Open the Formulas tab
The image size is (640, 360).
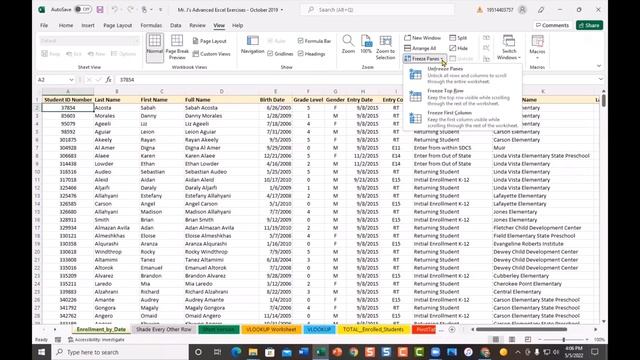point(151,25)
